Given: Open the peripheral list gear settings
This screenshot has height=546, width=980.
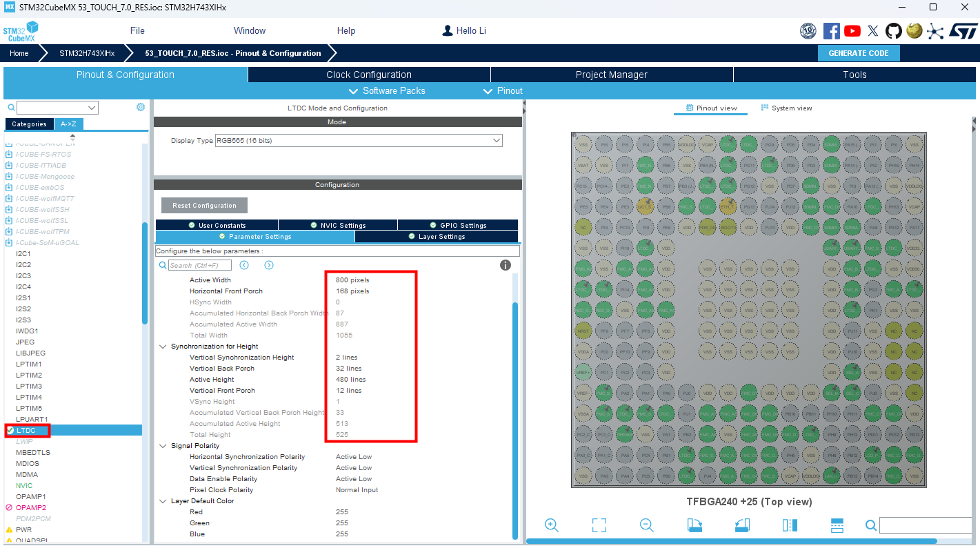Looking at the screenshot, I should (141, 107).
